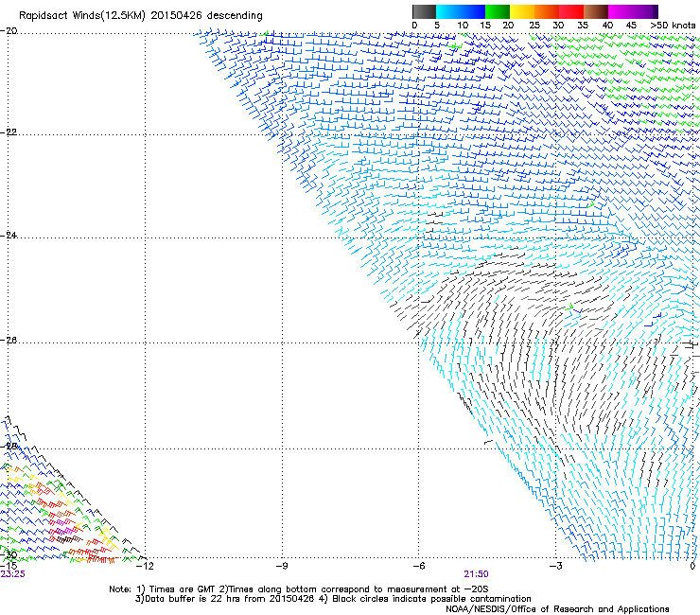The image size is (700, 615).
Task: Click the green 15-20 knots legend swatch
Action: tap(498, 11)
